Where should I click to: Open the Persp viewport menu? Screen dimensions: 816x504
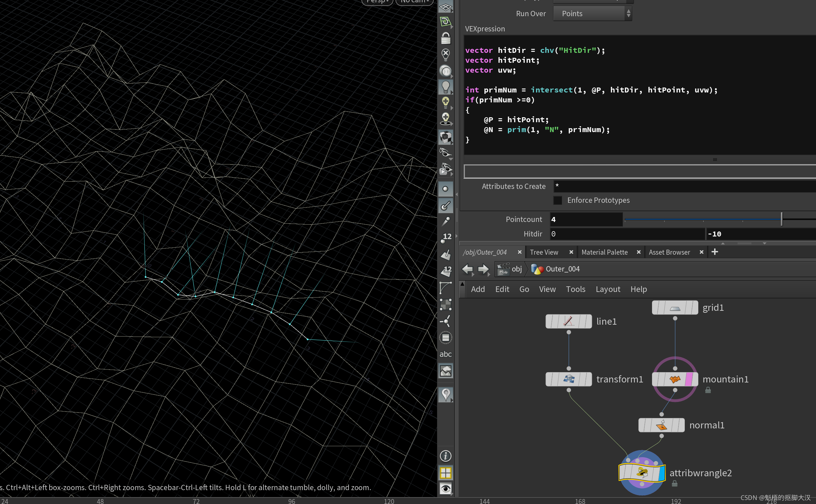(377, 2)
